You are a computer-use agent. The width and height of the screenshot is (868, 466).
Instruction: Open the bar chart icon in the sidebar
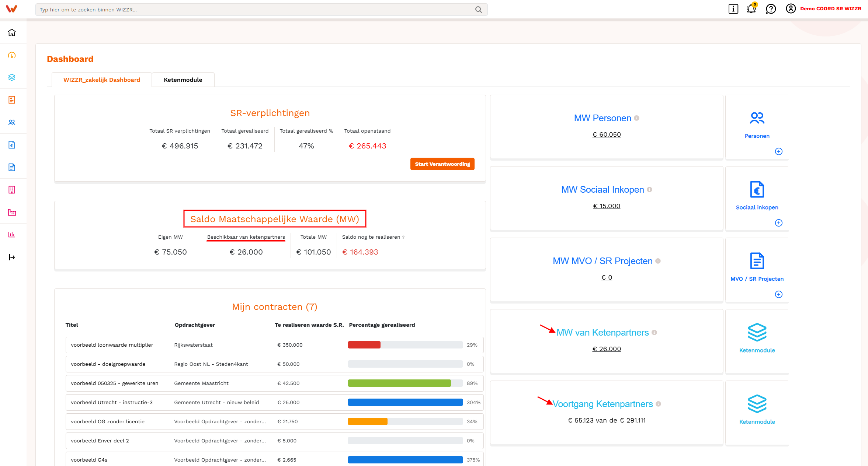coord(12,235)
